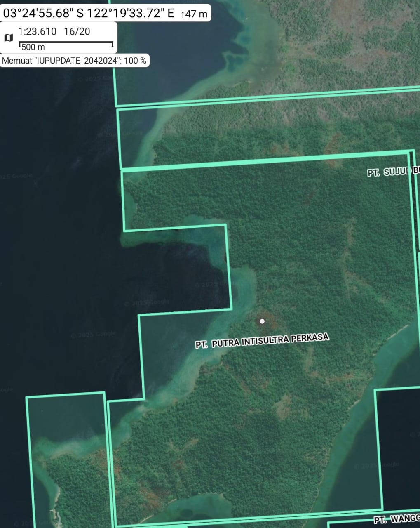Tap the PT. WANGG label at bottom right
420x528 pixels.
(397, 519)
